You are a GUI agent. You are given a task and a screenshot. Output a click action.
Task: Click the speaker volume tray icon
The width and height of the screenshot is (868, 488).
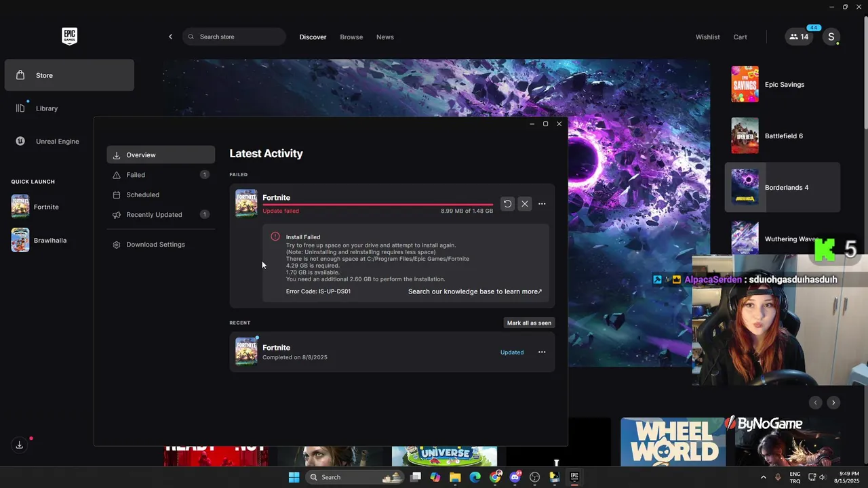pyautogui.click(x=823, y=477)
